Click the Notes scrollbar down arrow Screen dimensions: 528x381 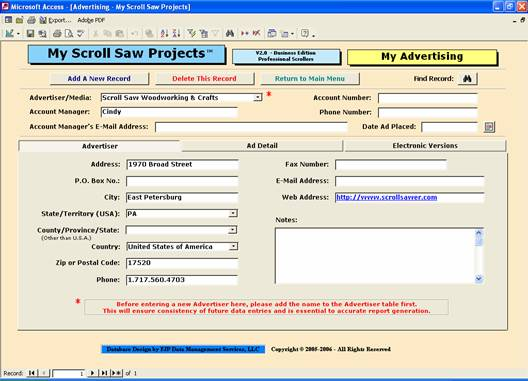coord(479,279)
